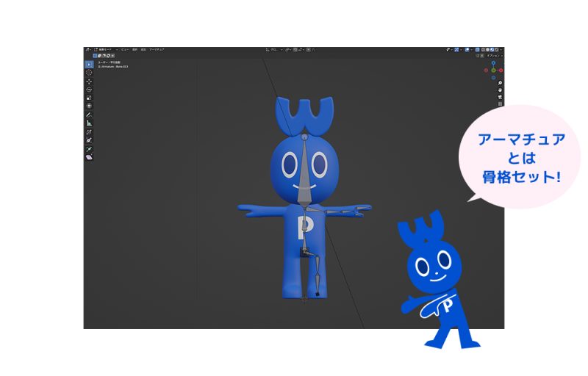Toggle camera view with camera icon
The width and height of the screenshot is (588, 376).
click(x=500, y=97)
